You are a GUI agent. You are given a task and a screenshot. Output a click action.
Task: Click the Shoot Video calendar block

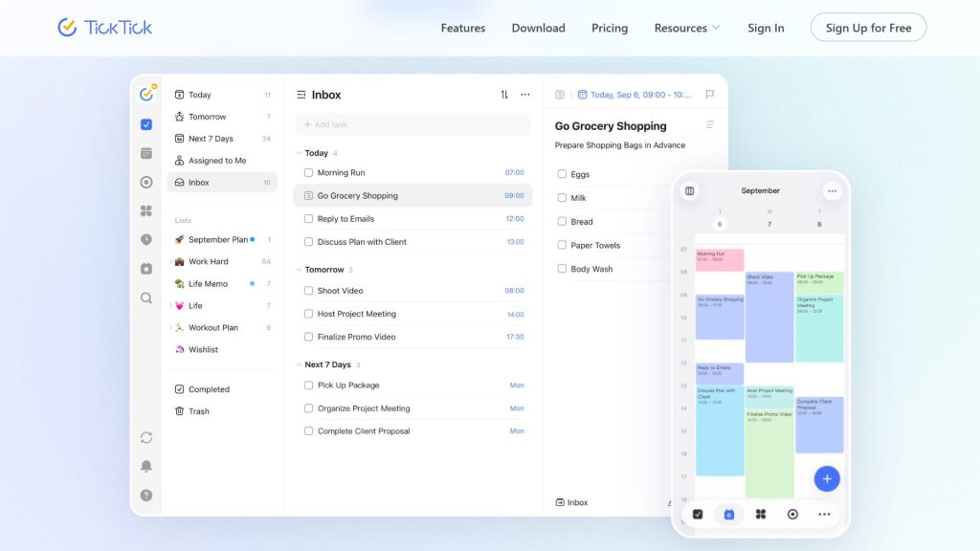tap(769, 317)
